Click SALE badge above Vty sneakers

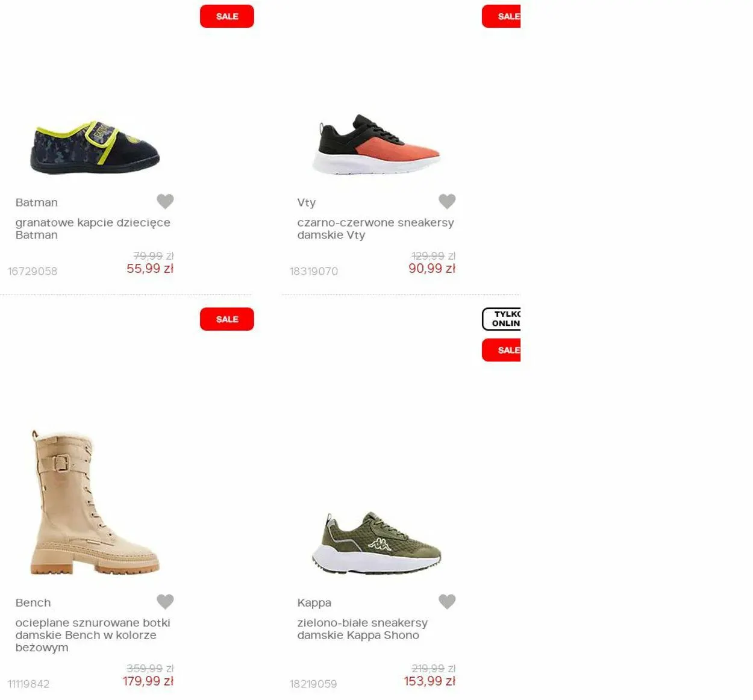tap(501, 16)
